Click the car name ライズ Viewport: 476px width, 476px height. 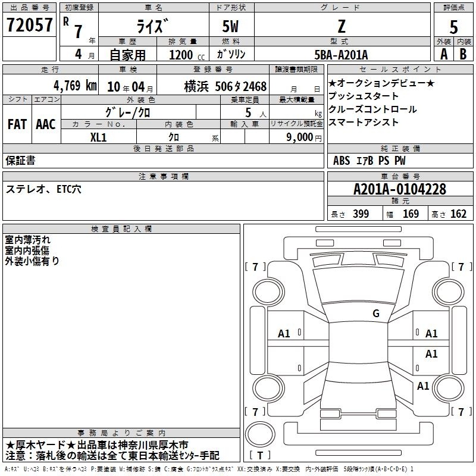[x=153, y=26]
